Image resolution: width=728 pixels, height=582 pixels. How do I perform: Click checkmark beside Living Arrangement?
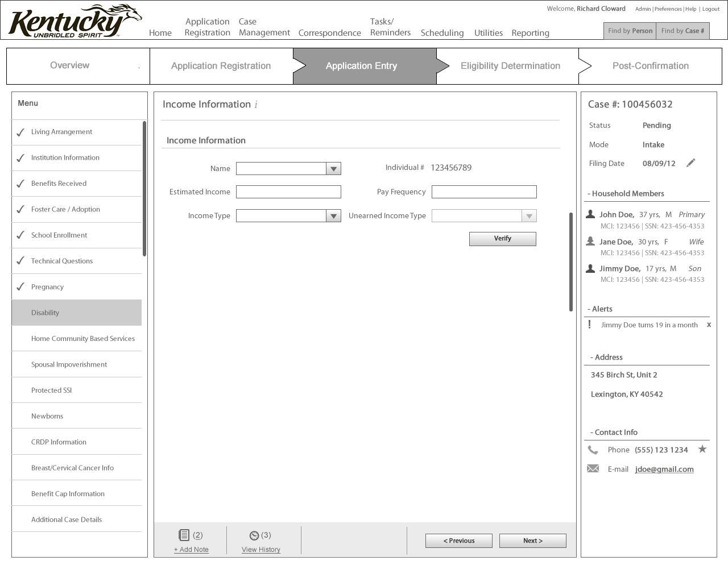pyautogui.click(x=20, y=132)
